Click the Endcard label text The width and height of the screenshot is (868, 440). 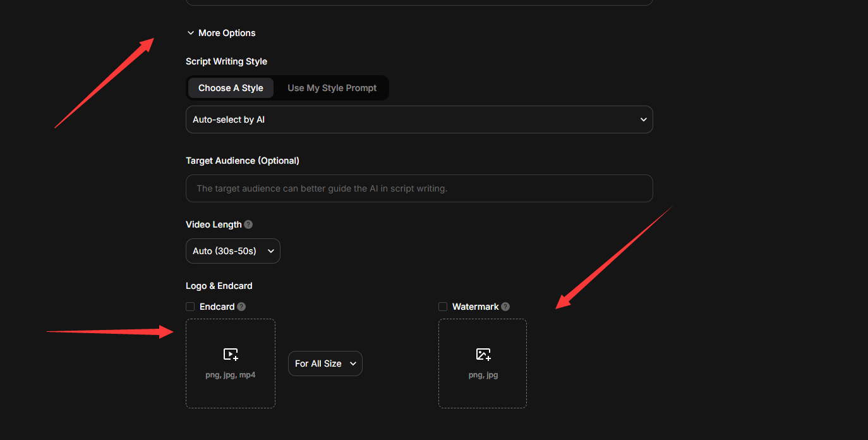coord(217,307)
